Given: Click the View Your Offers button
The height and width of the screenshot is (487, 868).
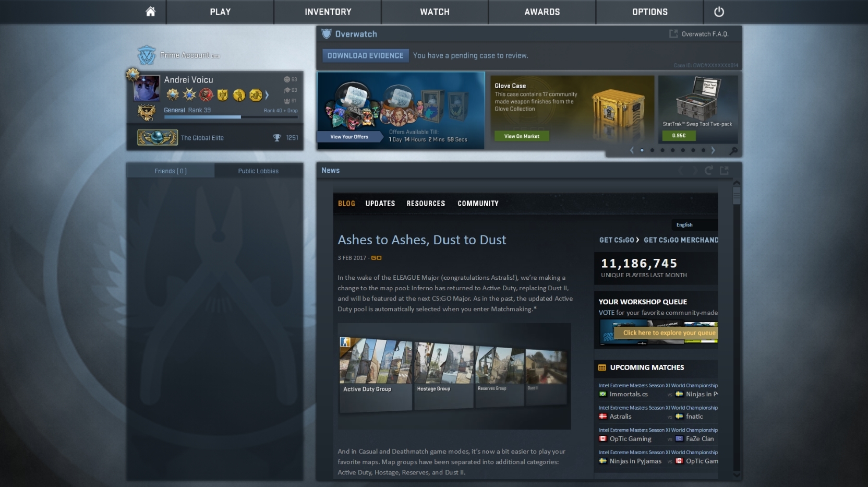Looking at the screenshot, I should click(349, 137).
